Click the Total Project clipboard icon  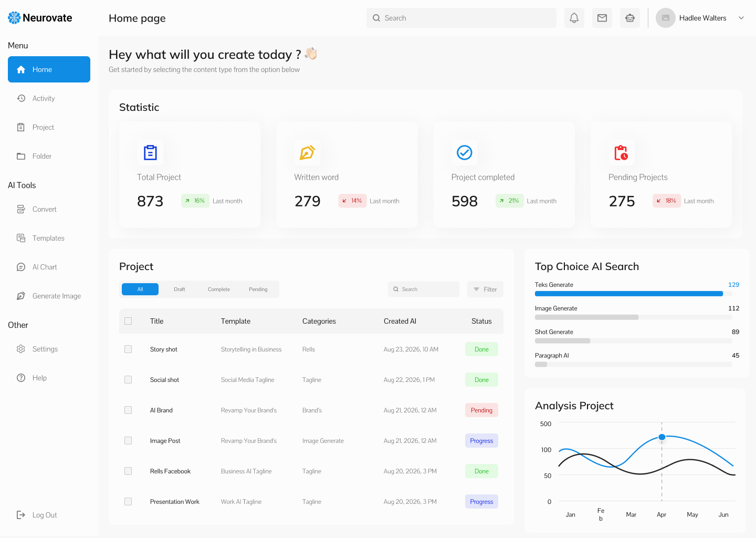[x=150, y=152]
